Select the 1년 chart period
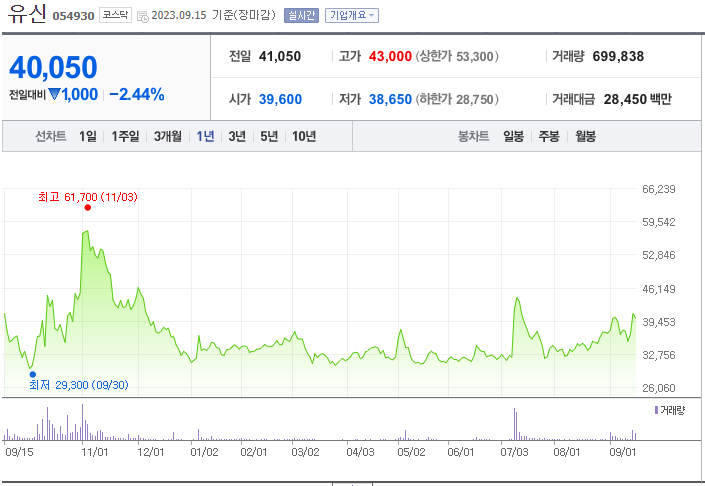Viewport: 705px width, 486px height. point(206,137)
